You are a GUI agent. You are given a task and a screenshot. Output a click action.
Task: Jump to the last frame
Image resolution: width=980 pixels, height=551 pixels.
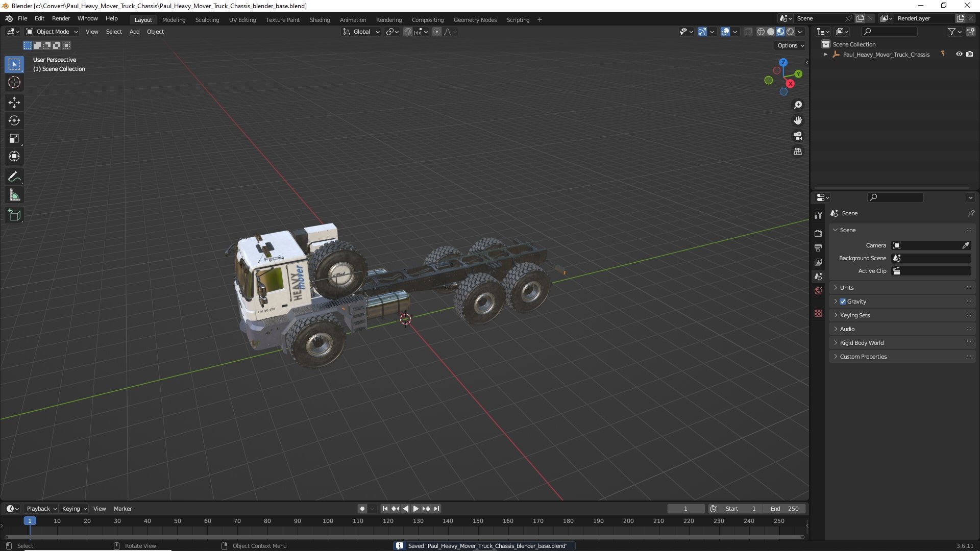(x=436, y=509)
